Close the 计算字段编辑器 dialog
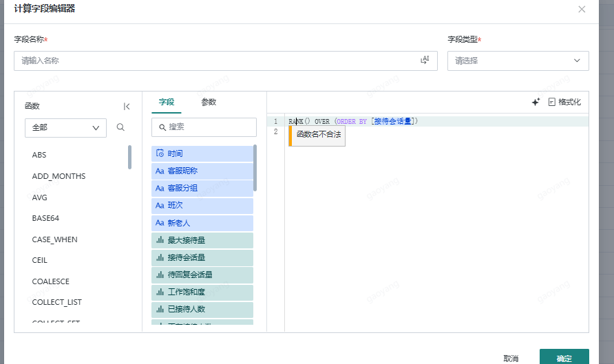The width and height of the screenshot is (614, 364). pos(582,10)
